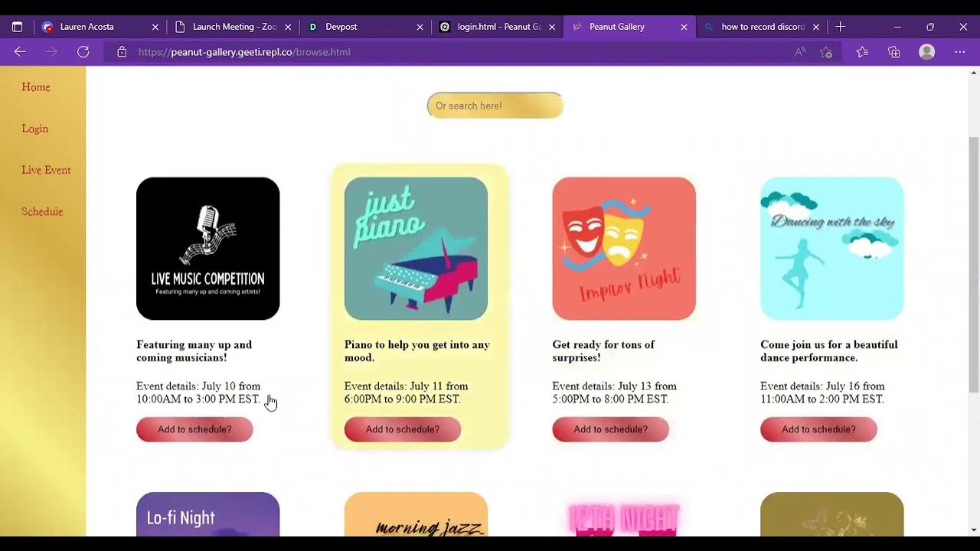
Task: Close the Lauren Acosta tab
Action: click(x=155, y=27)
